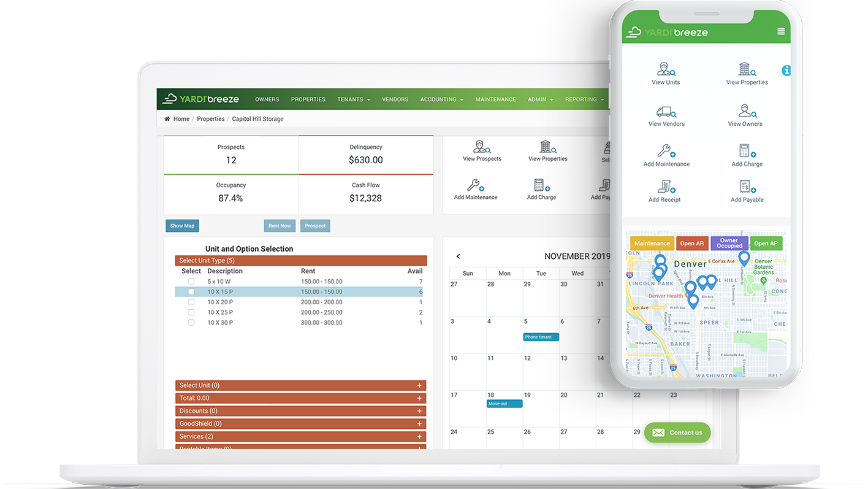Click the home icon in breadcrumb
This screenshot has height=489, width=868.
click(x=167, y=119)
